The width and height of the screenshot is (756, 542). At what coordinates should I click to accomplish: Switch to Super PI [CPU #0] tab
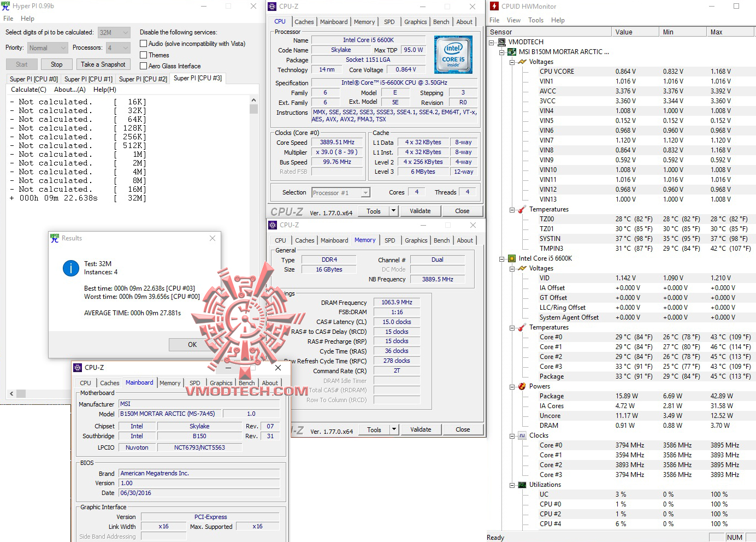pos(34,79)
